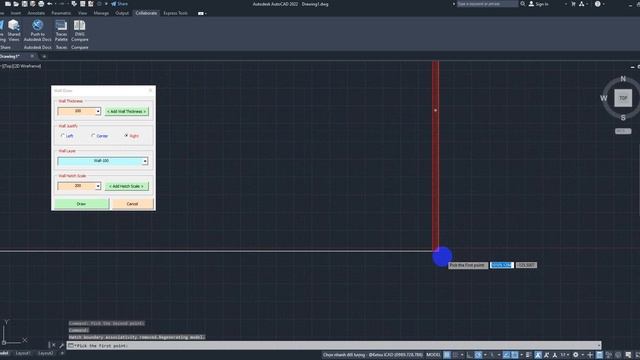
Task: Select the Collaborate ribbon tab
Action: 146,13
